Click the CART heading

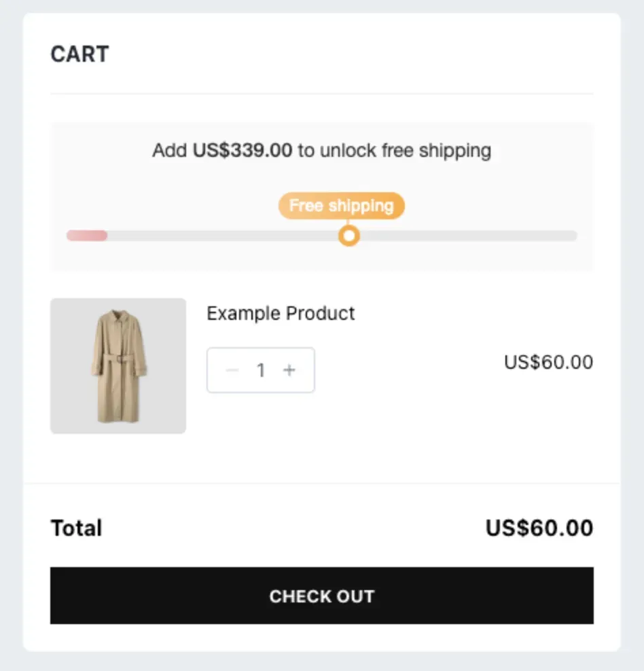pyautogui.click(x=79, y=54)
